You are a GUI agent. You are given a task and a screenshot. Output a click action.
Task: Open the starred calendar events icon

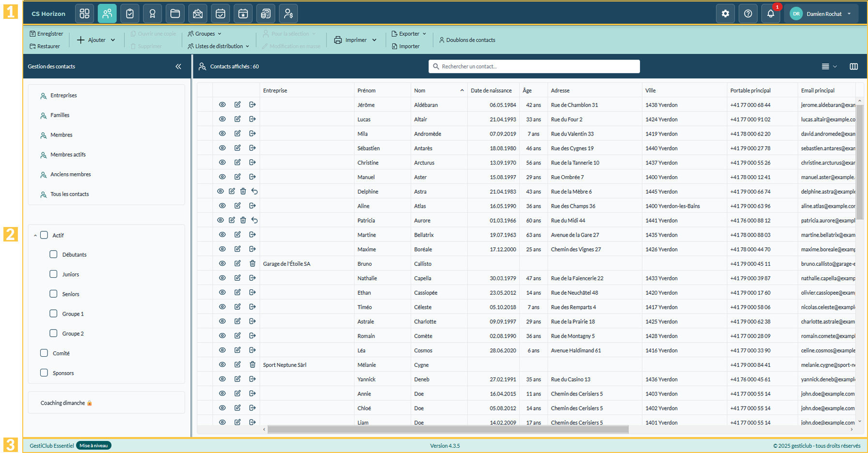[x=243, y=14]
